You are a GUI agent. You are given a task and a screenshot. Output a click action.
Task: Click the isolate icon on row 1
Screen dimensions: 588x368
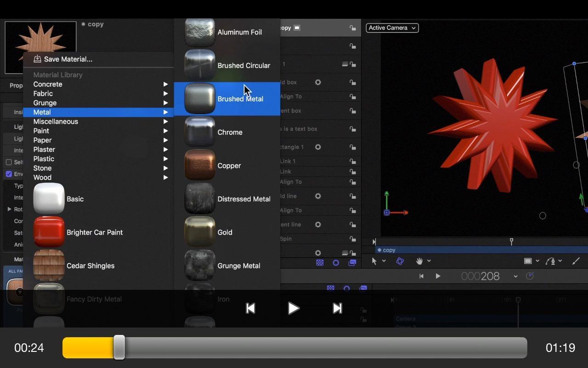pyautogui.click(x=345, y=64)
